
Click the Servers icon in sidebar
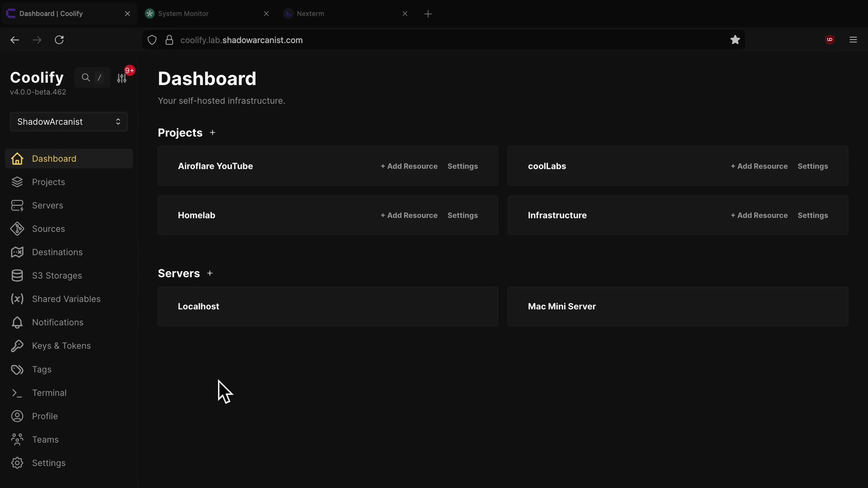[17, 206]
